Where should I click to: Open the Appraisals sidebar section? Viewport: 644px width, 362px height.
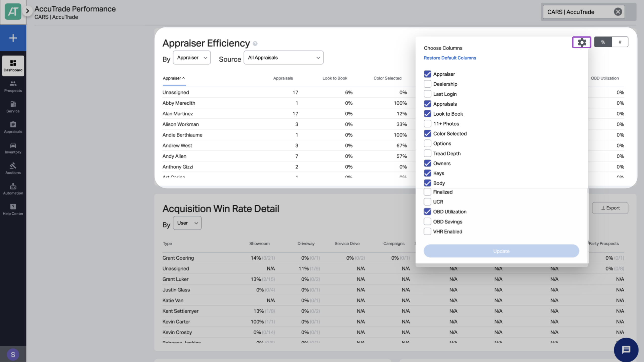pyautogui.click(x=13, y=127)
